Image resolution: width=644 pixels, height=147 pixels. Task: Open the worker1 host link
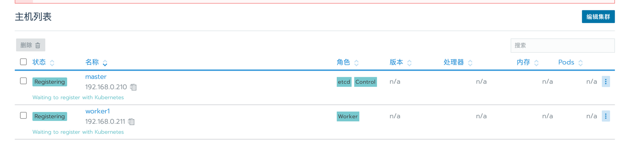click(98, 111)
